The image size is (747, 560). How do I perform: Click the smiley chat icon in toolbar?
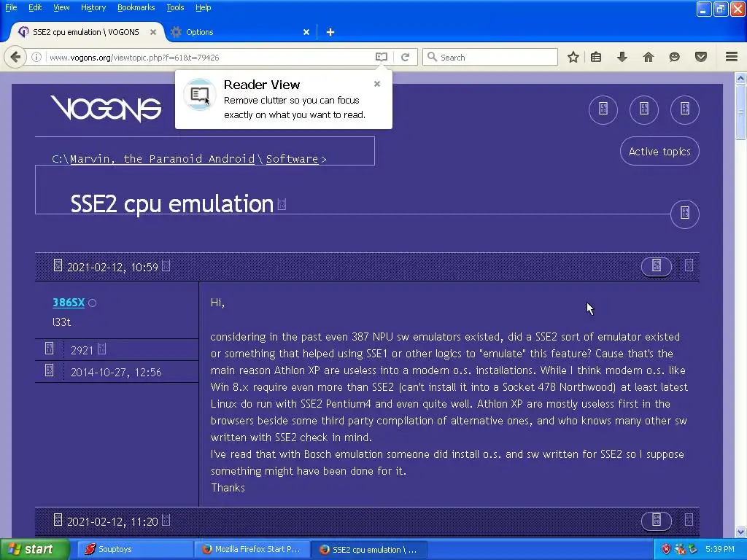click(674, 57)
